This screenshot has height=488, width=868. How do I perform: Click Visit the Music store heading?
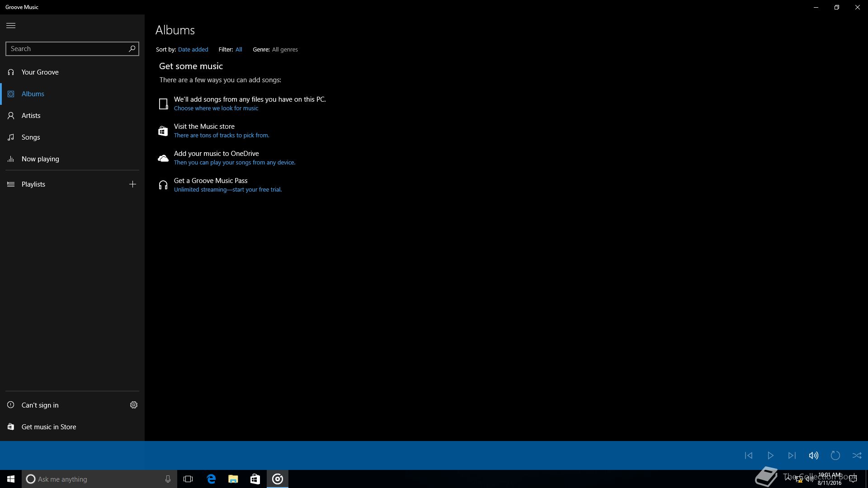[x=204, y=127]
